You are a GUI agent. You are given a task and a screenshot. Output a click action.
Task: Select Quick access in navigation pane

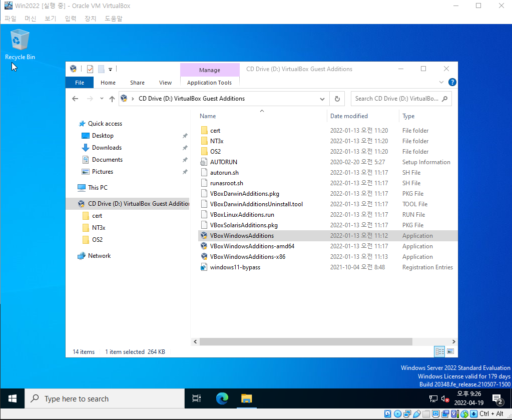point(105,124)
